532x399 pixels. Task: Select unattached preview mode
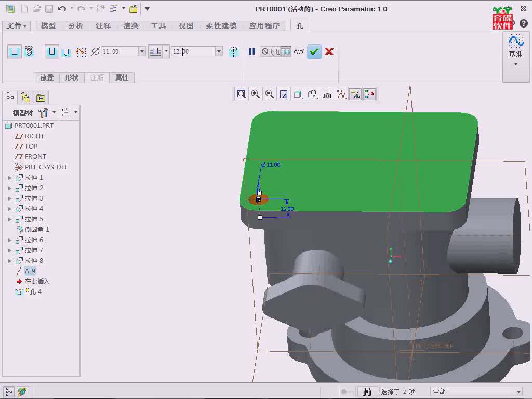pos(275,51)
